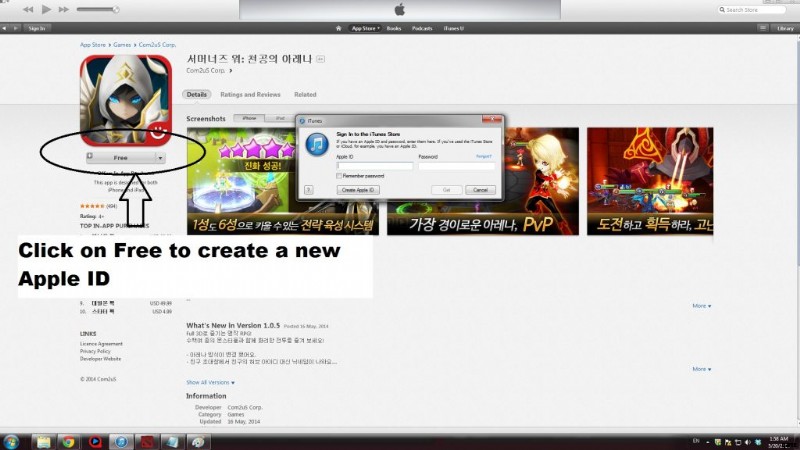Expand Show All Versions
The height and width of the screenshot is (450, 800).
(x=210, y=382)
